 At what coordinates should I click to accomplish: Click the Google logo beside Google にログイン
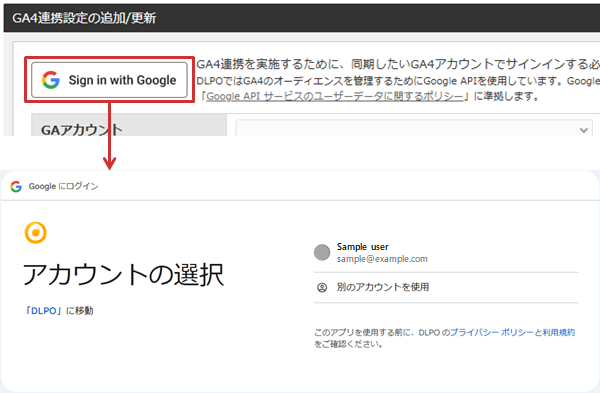pos(16,186)
